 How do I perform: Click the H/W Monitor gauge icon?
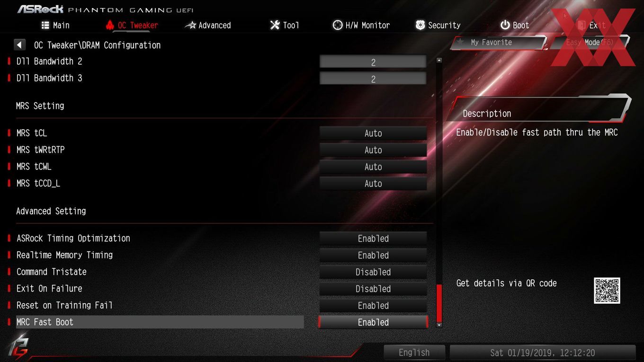click(338, 25)
